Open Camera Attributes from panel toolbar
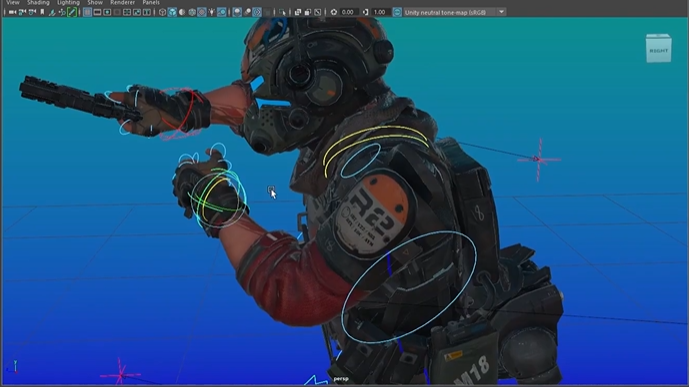689x387 pixels. click(32, 12)
